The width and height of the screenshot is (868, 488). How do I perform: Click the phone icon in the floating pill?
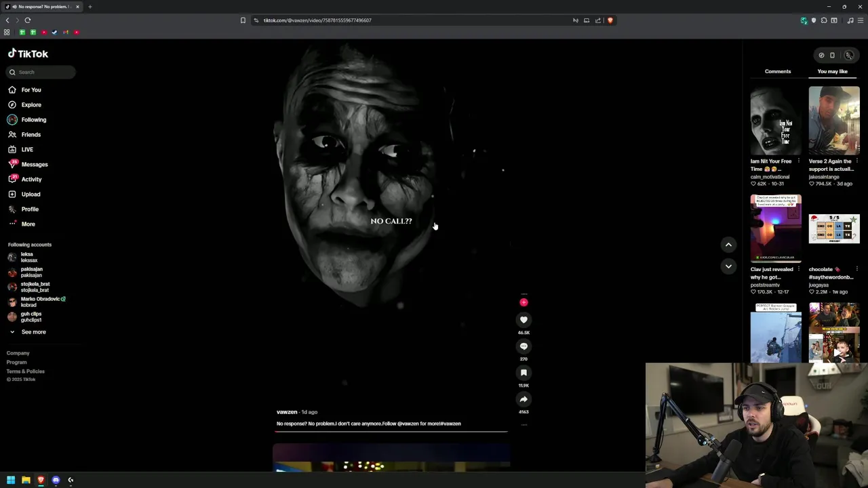(x=833, y=56)
